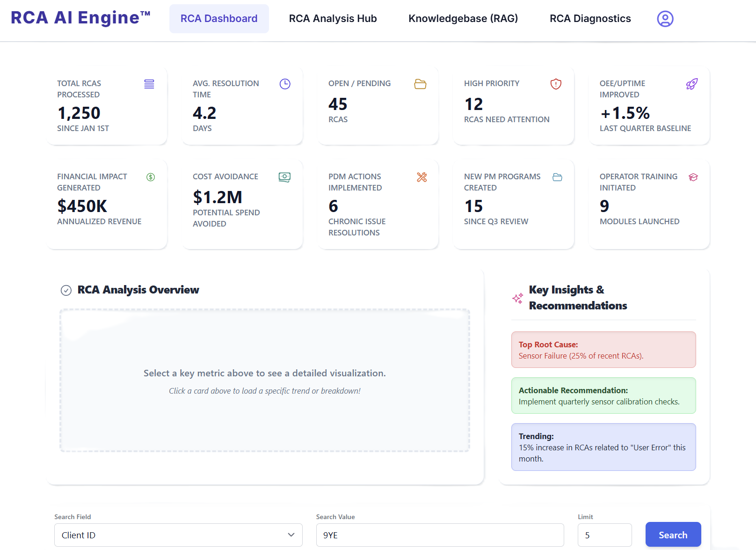756x550 pixels.
Task: Click the shield alert icon on High Priority
Action: (x=556, y=84)
